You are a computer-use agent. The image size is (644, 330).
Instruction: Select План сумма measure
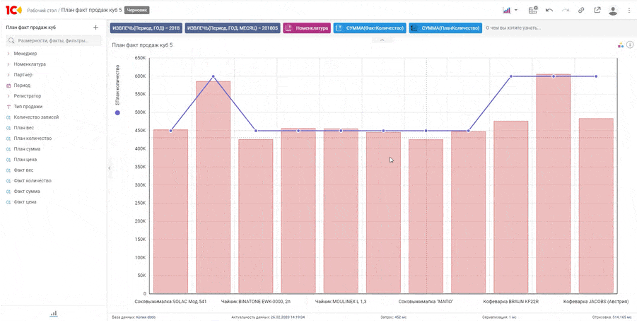[x=27, y=149]
